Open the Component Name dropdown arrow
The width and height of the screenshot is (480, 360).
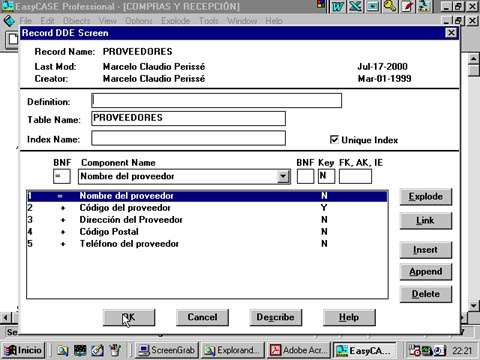click(283, 176)
